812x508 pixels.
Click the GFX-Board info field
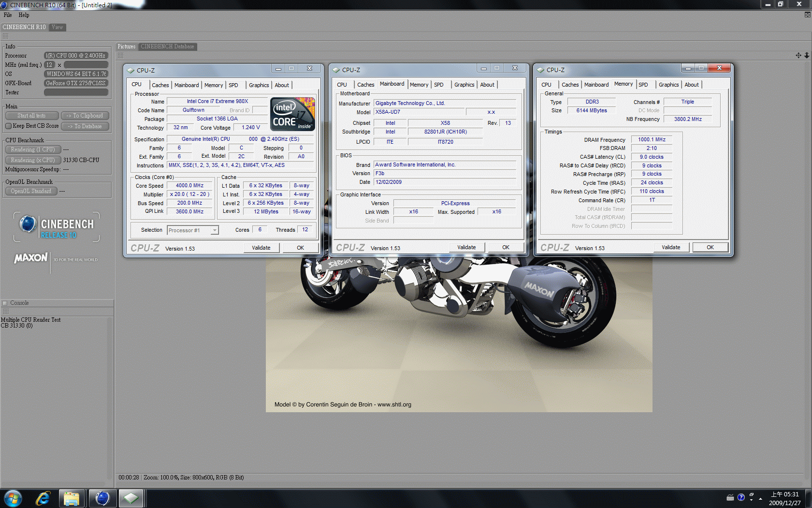(76, 83)
